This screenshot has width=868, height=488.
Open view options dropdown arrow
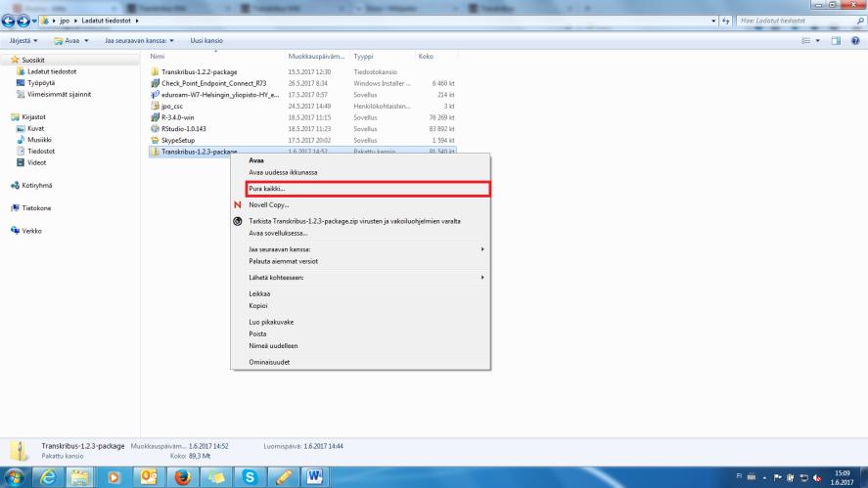coord(818,40)
